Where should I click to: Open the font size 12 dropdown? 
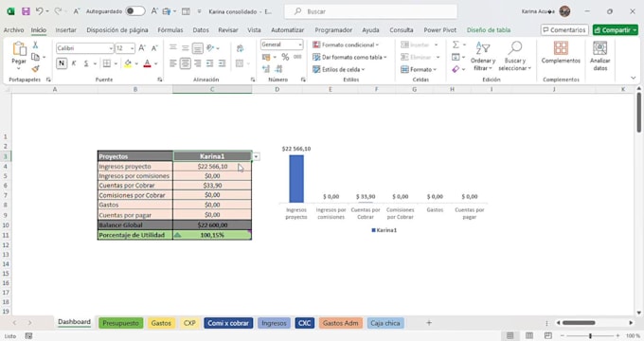pyautogui.click(x=132, y=48)
